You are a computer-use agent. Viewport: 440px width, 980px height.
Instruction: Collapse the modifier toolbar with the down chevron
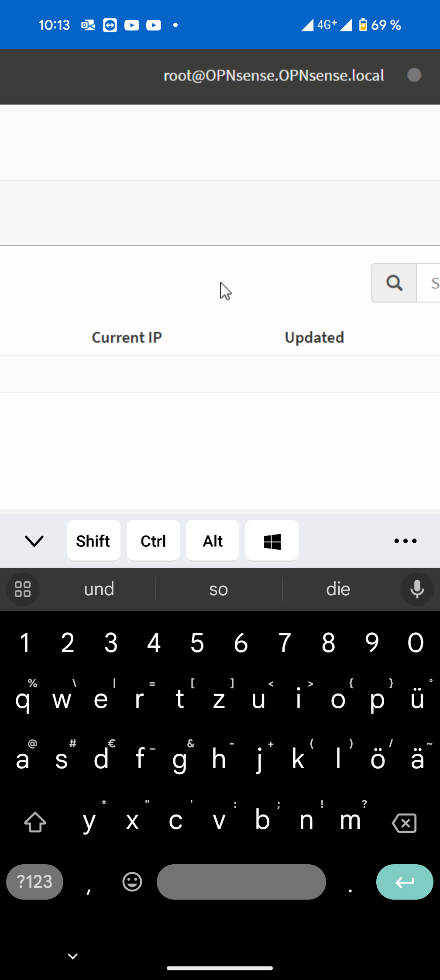pyautogui.click(x=34, y=541)
